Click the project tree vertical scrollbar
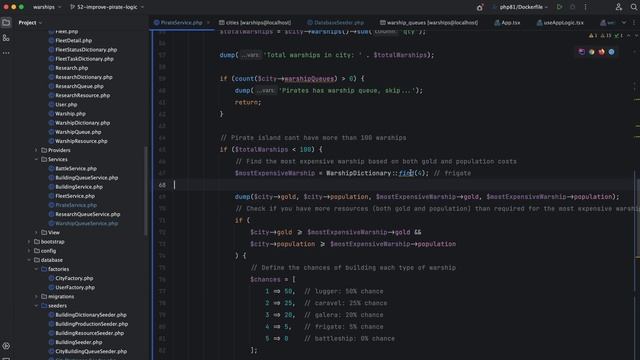Screen dimensions: 640x360 pyautogui.click(x=146, y=191)
